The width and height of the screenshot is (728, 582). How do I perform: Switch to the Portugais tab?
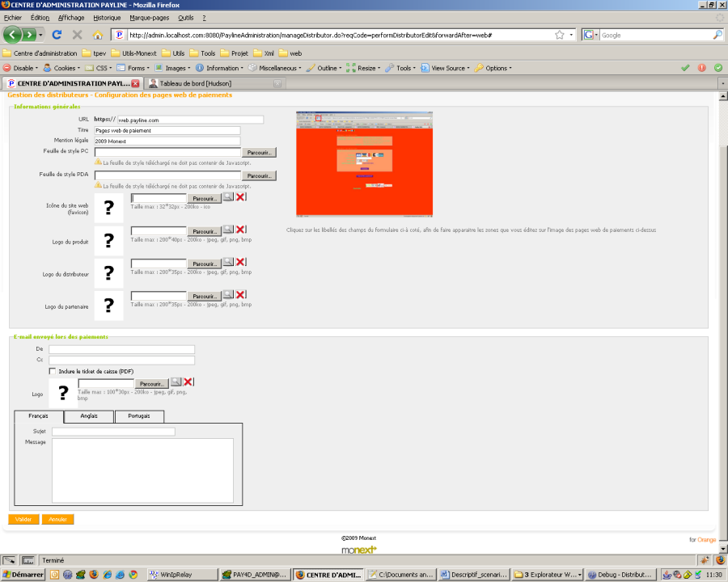[x=139, y=415]
